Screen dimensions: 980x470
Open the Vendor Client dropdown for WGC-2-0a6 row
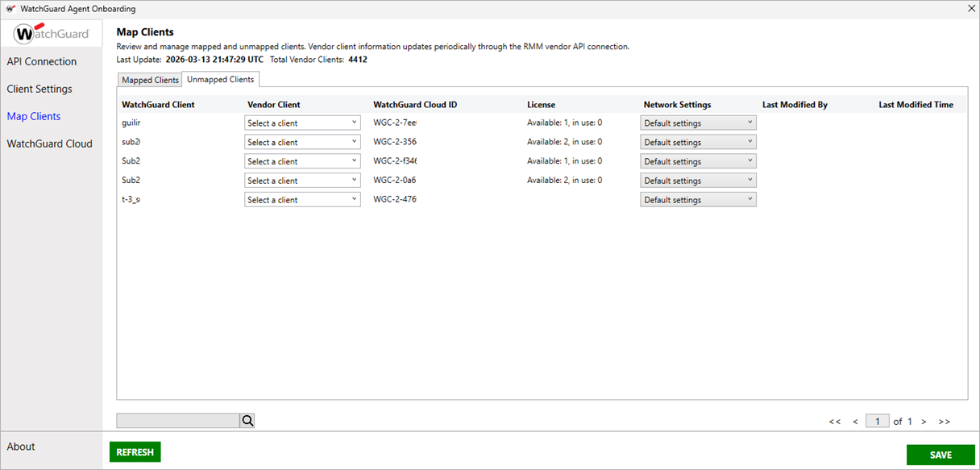coord(302,181)
